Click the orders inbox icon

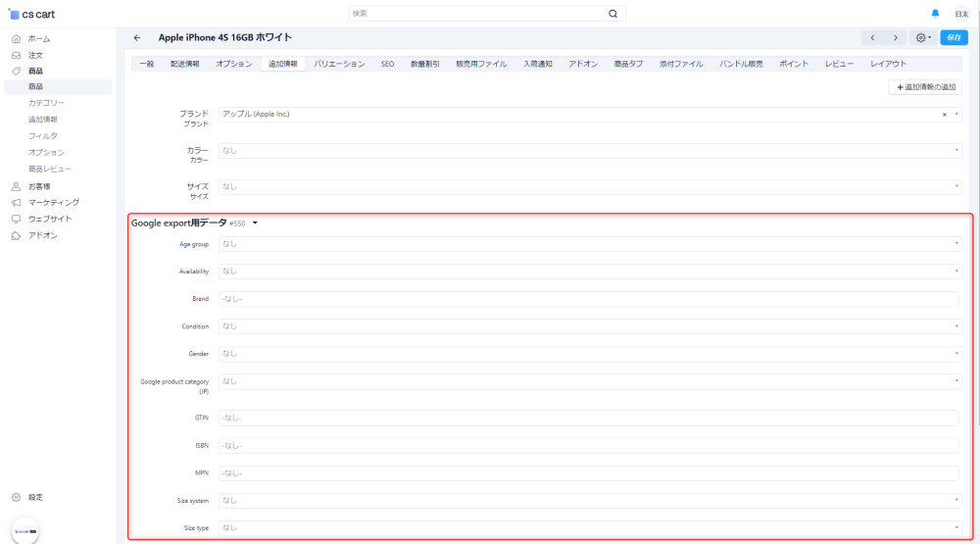click(x=17, y=55)
